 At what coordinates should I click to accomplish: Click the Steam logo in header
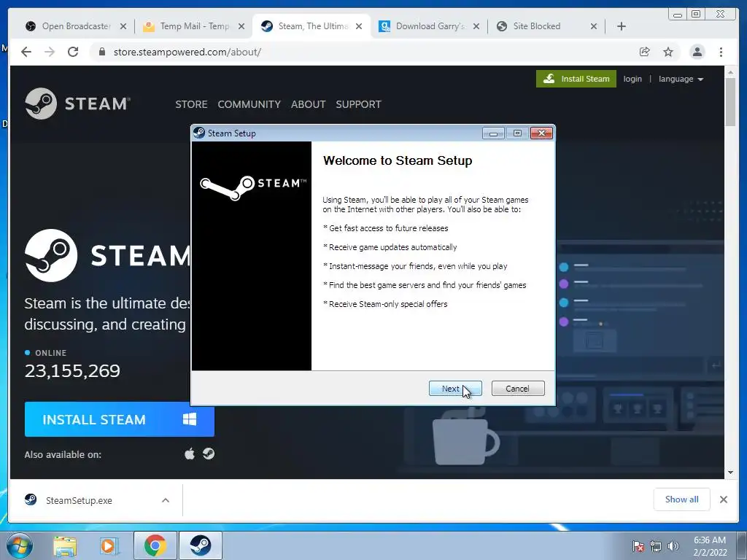77,104
